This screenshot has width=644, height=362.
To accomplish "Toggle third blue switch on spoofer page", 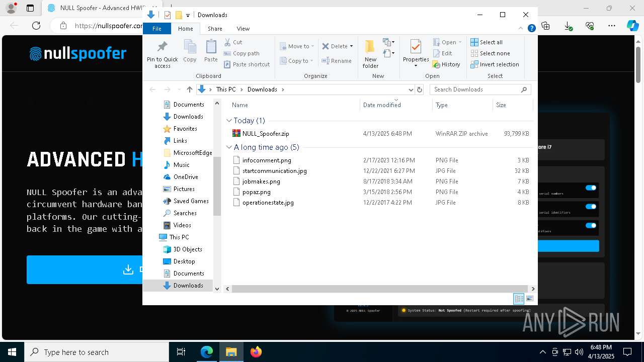I will coord(591,226).
